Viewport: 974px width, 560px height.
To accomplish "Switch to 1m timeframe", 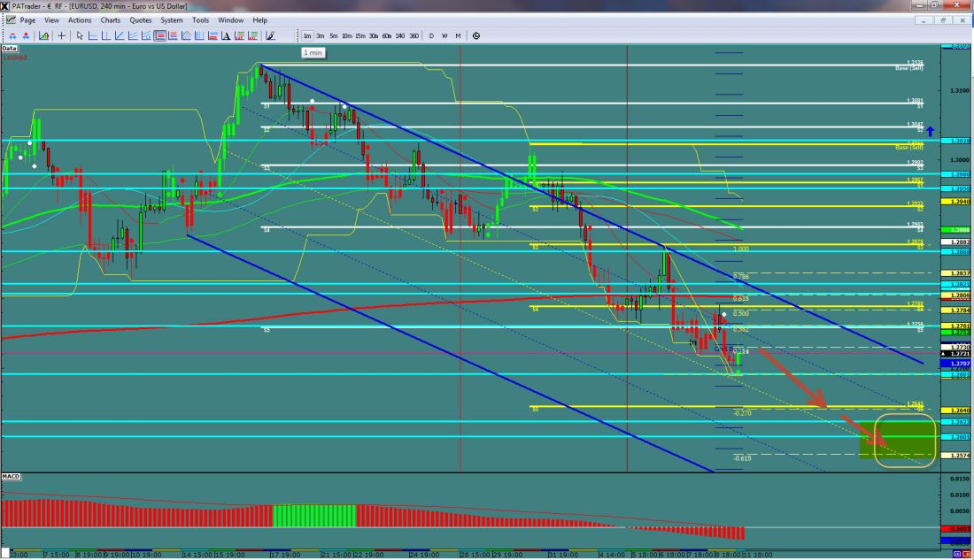I will (x=307, y=36).
